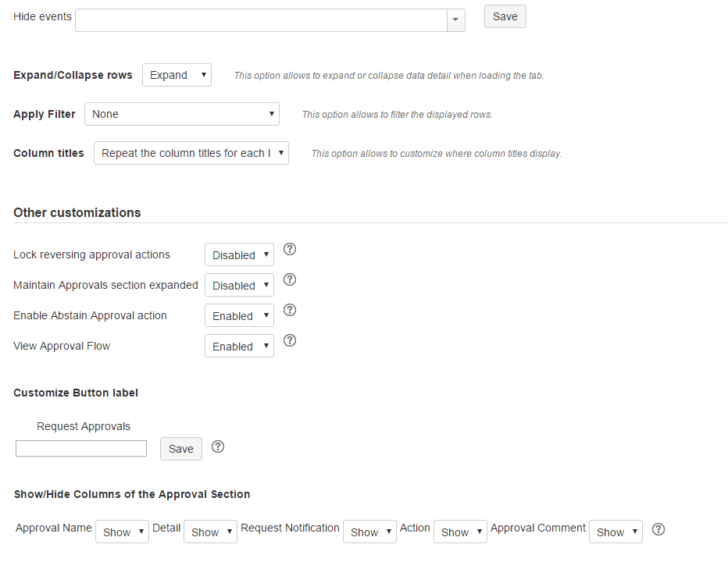This screenshot has width=728, height=562.
Task: Click inside the Hide events selection field
Action: tap(261, 20)
